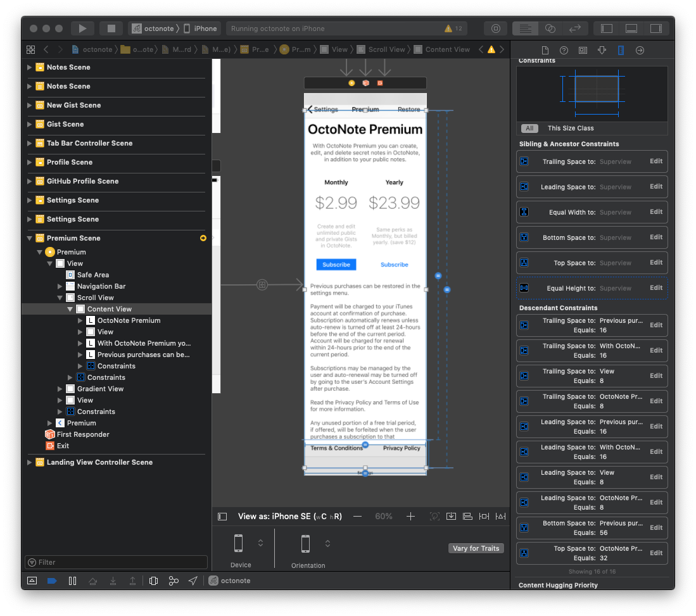Viewport: 696px width, 616px height.
Task: Pause program execution in debug bar
Action: pyautogui.click(x=72, y=581)
